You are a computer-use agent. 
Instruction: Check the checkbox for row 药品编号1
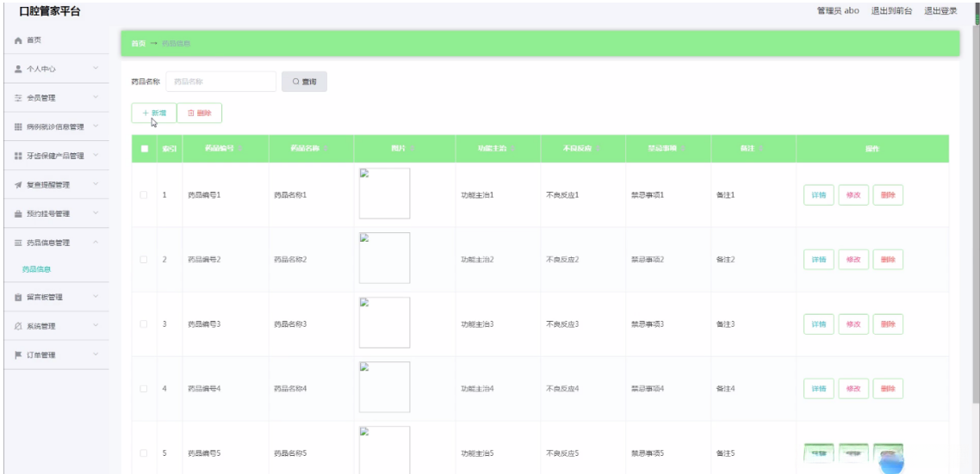click(x=144, y=194)
